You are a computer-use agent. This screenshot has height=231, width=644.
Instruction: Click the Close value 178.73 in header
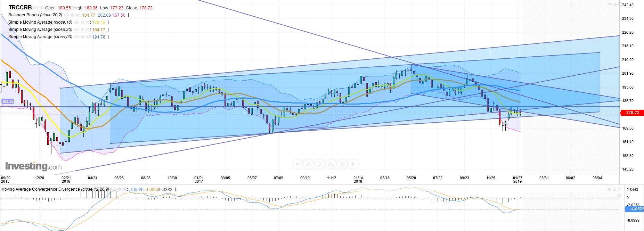point(146,8)
